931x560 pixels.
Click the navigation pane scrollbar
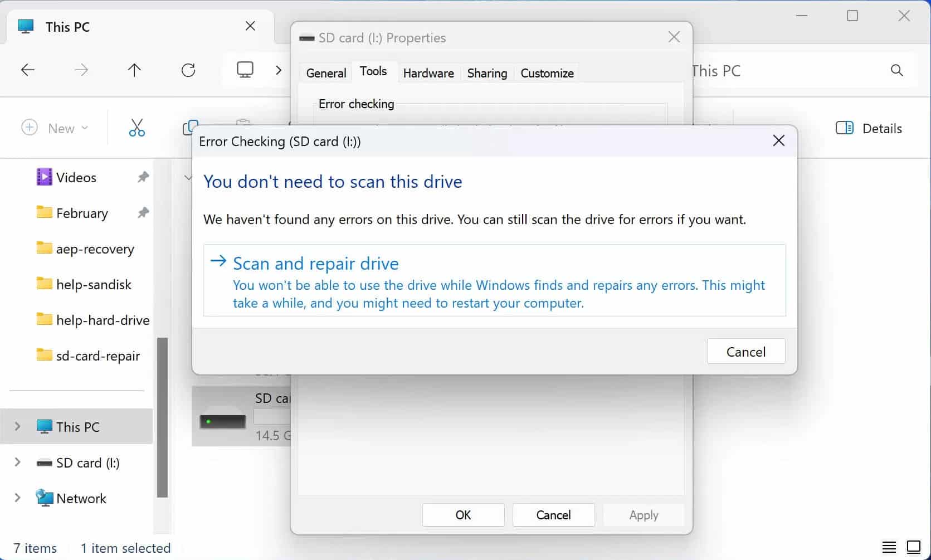point(162,417)
